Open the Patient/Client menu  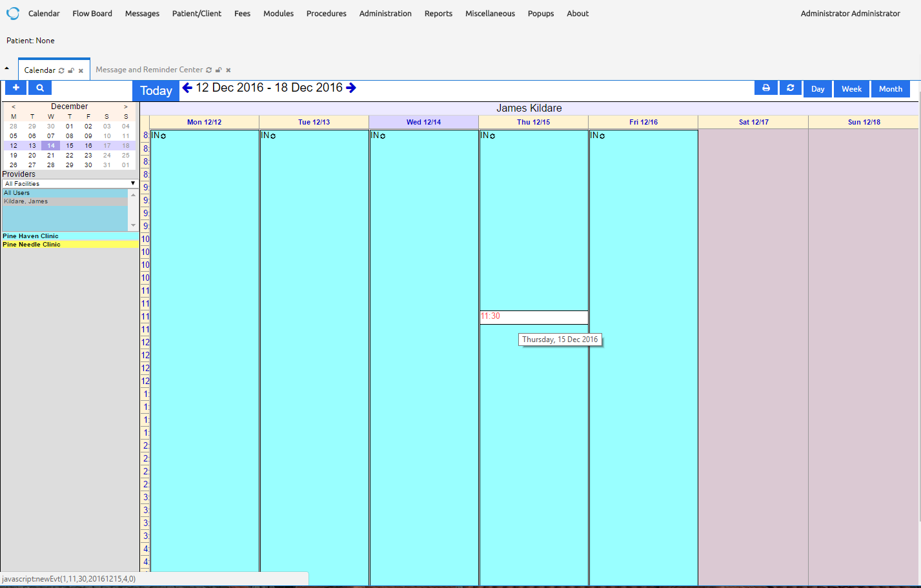[x=196, y=14]
